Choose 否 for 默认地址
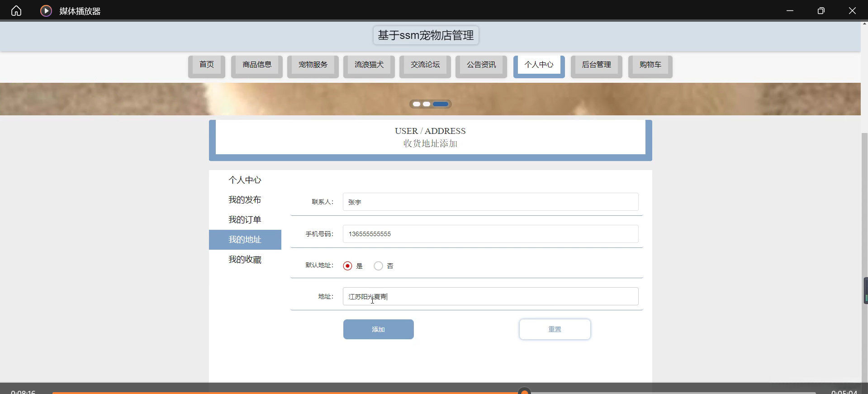This screenshot has width=868, height=394. (x=378, y=266)
